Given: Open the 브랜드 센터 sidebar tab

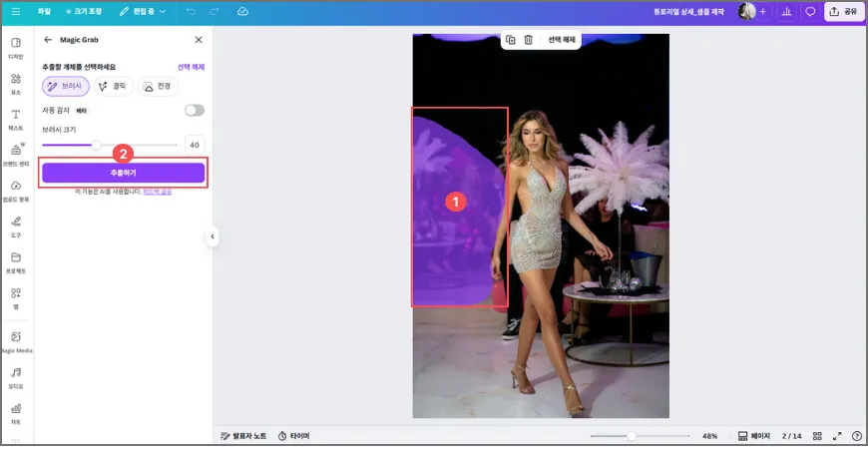Looking at the screenshot, I should click(x=16, y=156).
